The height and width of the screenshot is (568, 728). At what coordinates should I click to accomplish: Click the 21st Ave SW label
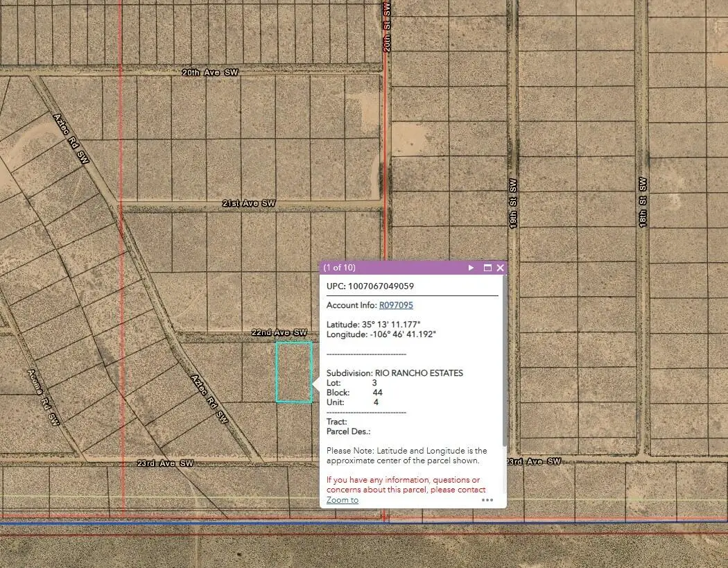249,203
